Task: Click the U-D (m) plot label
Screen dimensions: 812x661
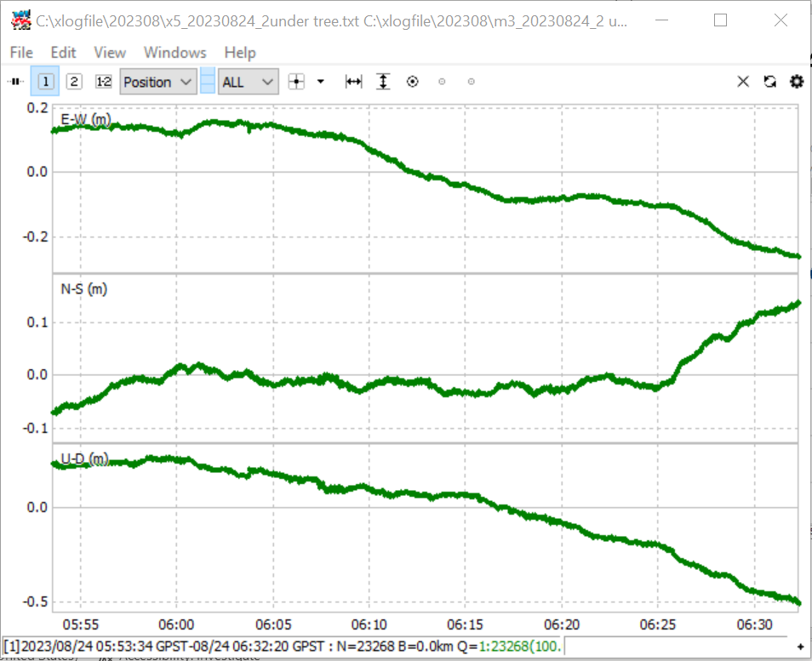Action: coord(84,459)
